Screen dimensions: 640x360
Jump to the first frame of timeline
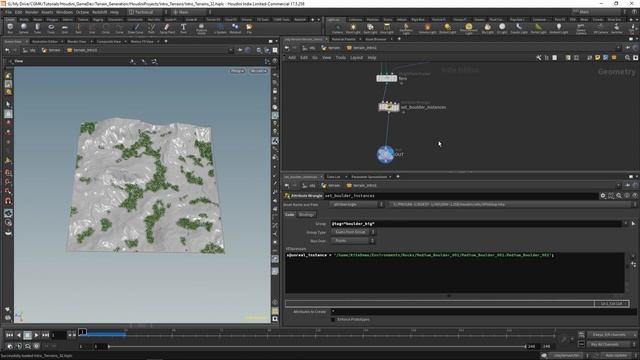(x=9, y=335)
